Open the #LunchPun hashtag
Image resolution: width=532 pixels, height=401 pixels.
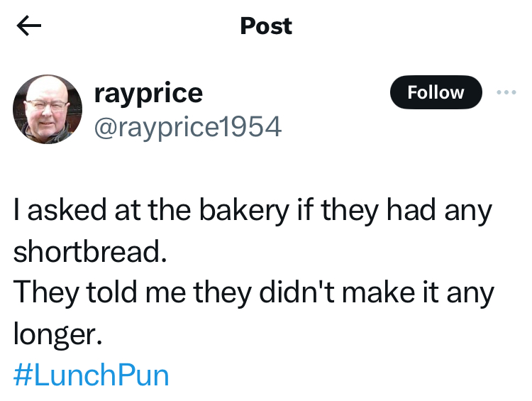(x=92, y=375)
